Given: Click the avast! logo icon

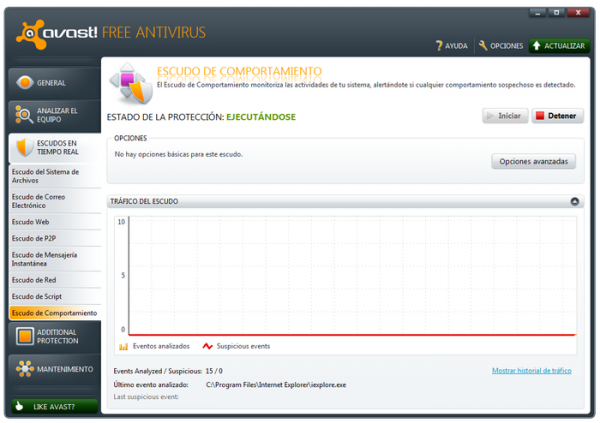Looking at the screenshot, I should click(30, 34).
